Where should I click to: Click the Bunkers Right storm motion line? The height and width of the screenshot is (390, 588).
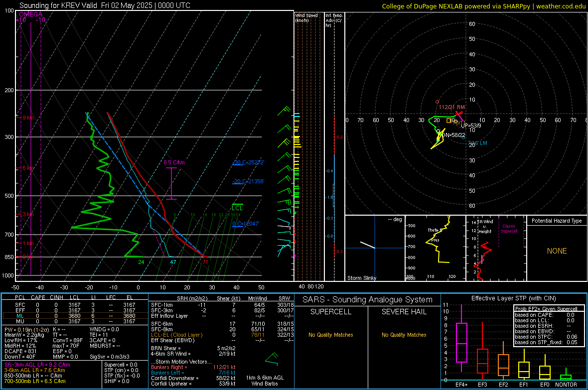pos(193,367)
